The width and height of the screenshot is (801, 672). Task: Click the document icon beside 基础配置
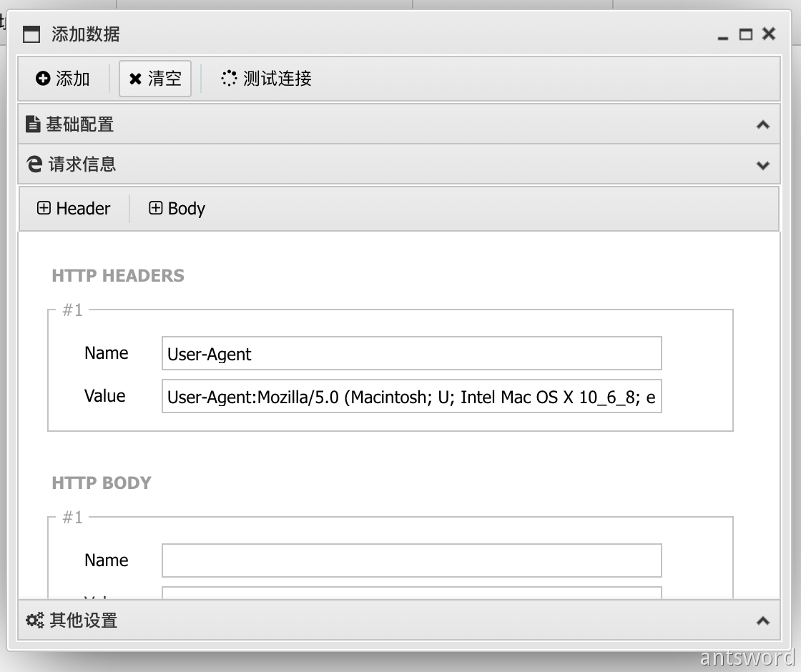[x=33, y=124]
